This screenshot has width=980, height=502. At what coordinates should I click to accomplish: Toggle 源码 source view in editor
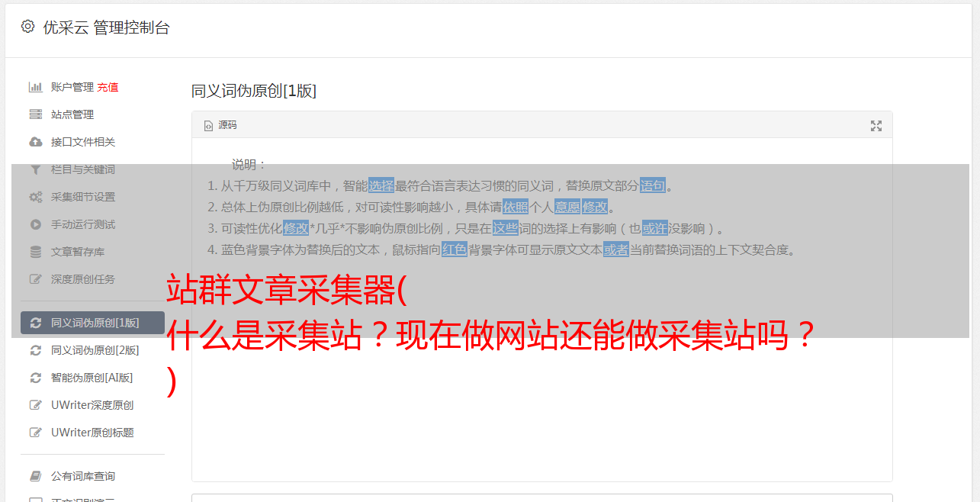click(x=220, y=125)
